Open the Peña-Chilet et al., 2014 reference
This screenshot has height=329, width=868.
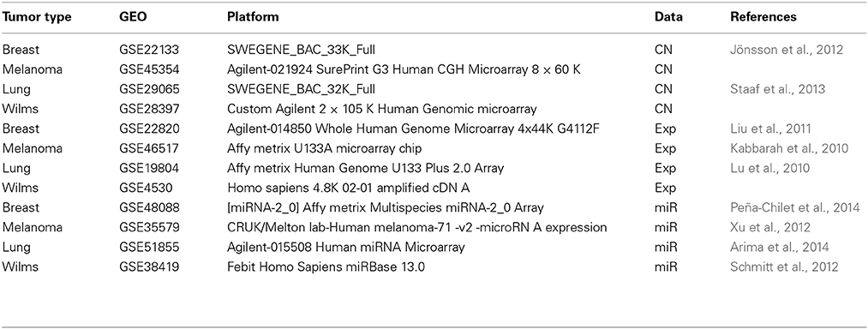pos(795,207)
